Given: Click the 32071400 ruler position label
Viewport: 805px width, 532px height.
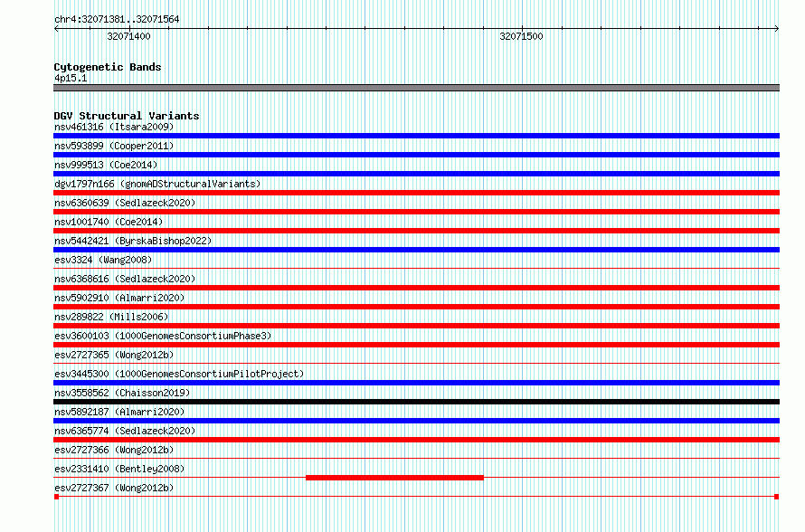Looking at the screenshot, I should tap(128, 36).
